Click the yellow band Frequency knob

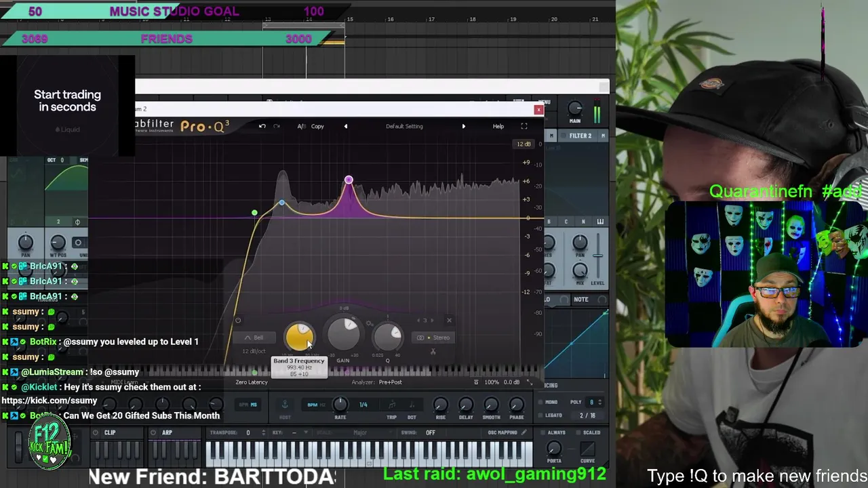pos(299,337)
